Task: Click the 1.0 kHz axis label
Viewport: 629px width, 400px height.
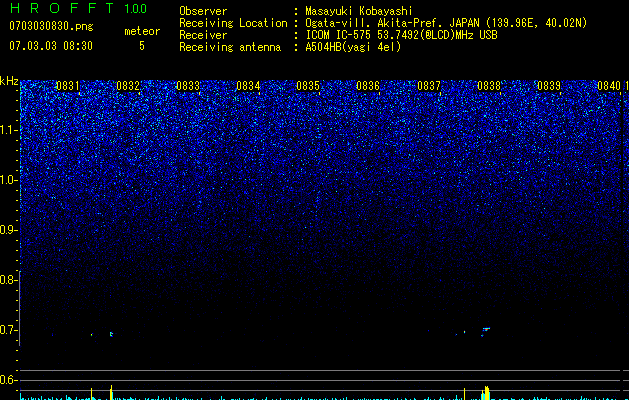Action: (x=8, y=180)
